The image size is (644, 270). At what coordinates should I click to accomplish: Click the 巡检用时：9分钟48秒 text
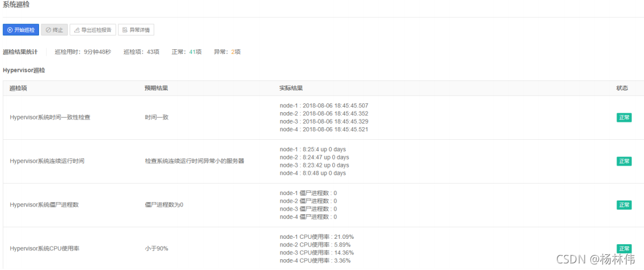pos(83,52)
